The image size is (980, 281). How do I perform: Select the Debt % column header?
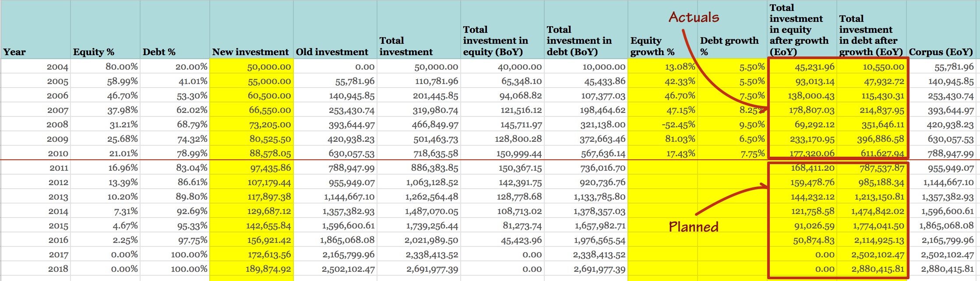coord(175,29)
